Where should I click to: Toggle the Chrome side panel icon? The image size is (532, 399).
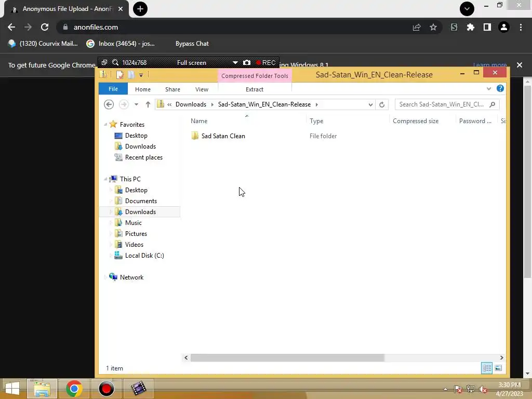(487, 27)
